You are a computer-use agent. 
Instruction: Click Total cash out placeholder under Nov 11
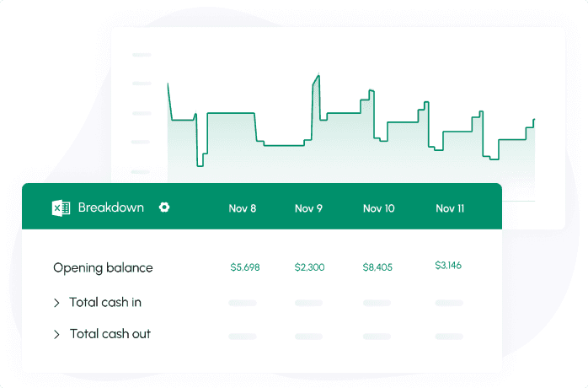click(x=449, y=336)
